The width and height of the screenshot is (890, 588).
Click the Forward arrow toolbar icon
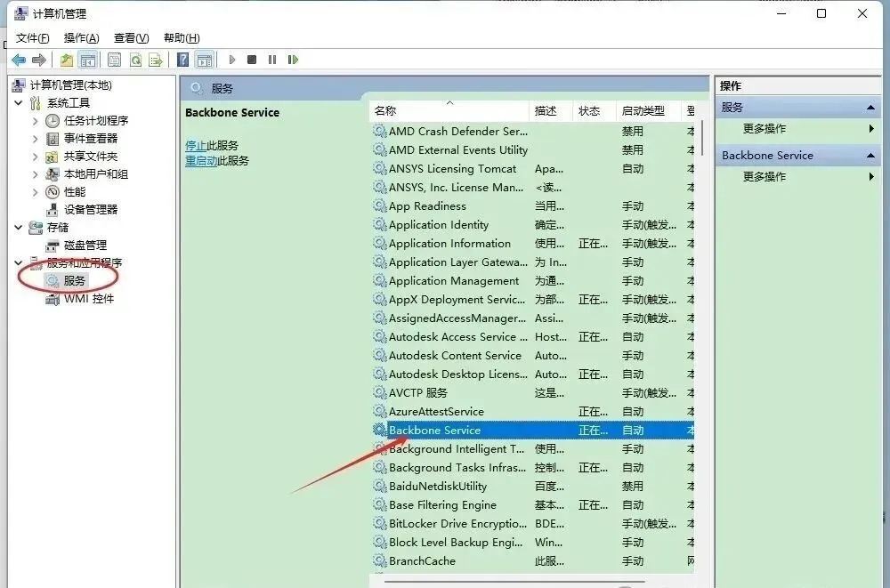[x=38, y=60]
